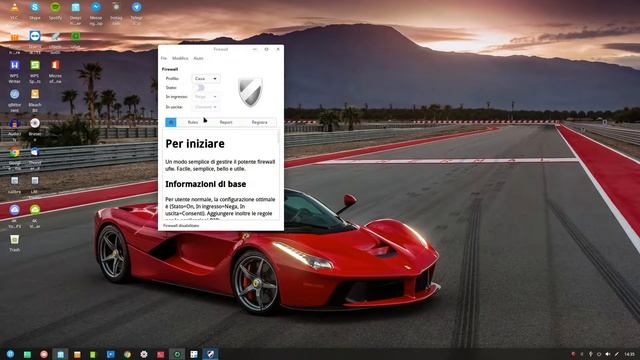Open the Profilo dropdown showing Casa

pyautogui.click(x=206, y=78)
